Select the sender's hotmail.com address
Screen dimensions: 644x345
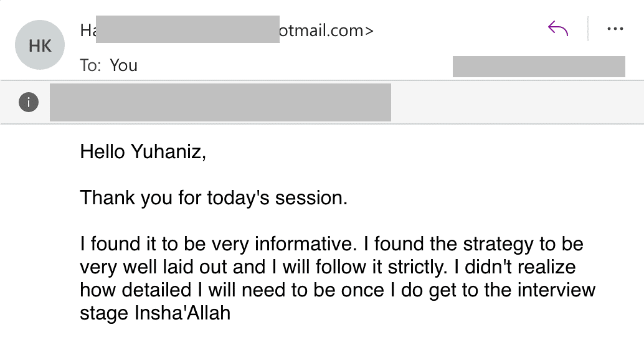point(326,30)
